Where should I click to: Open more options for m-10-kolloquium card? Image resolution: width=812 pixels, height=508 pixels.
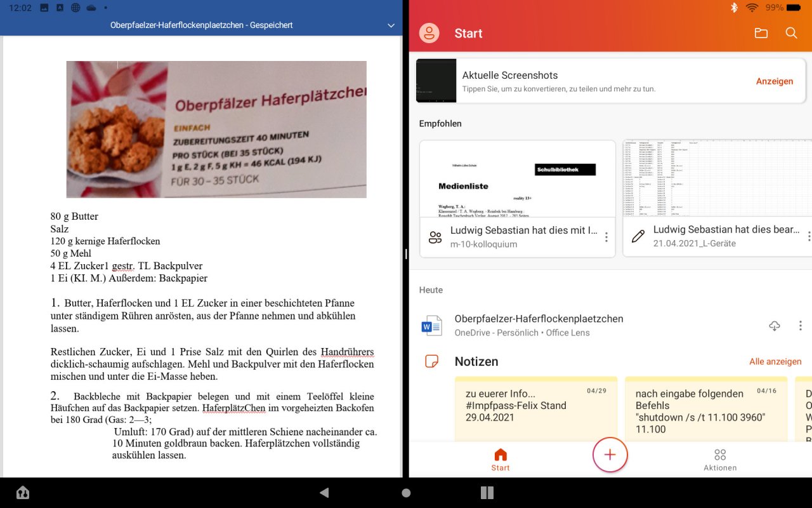pyautogui.click(x=606, y=237)
